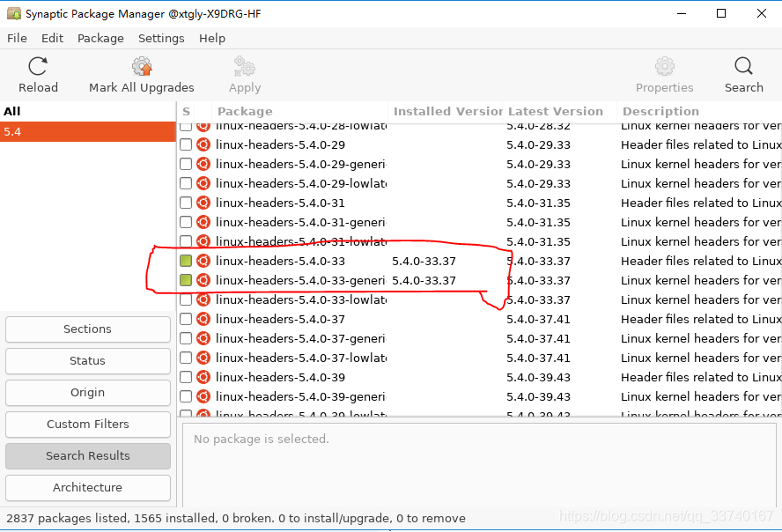This screenshot has width=782, height=532.
Task: Click Ubuntu icon beside linux-headers-5.4.0-39
Action: (203, 378)
